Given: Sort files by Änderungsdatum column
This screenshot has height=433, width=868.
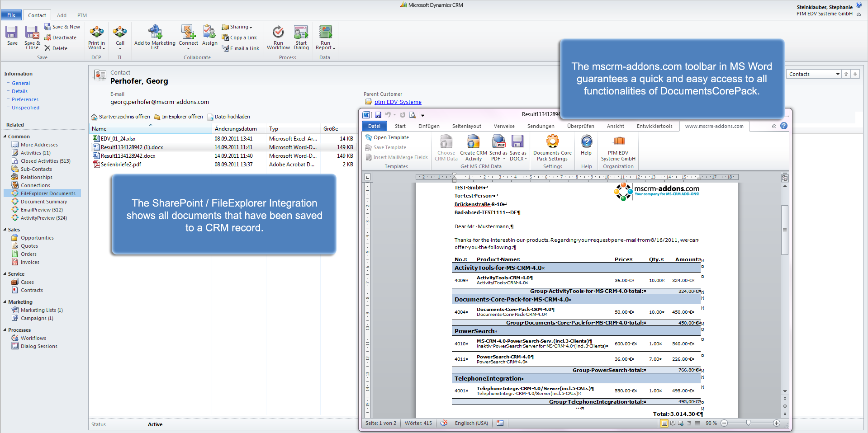Looking at the screenshot, I should tap(239, 129).
